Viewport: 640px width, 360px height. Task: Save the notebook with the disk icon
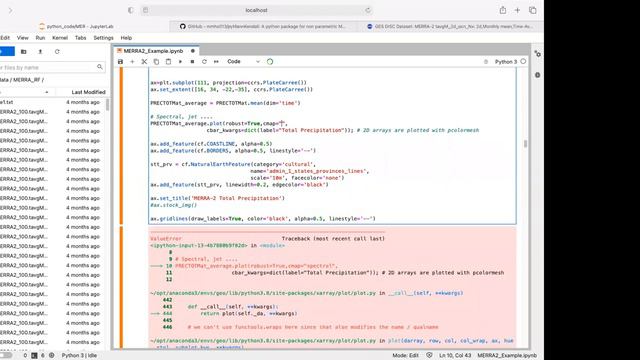point(120,62)
